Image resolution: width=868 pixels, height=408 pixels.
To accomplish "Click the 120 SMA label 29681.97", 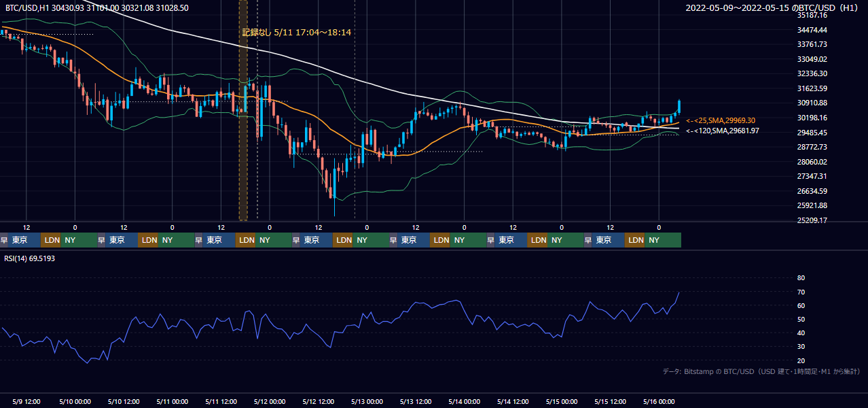I will tap(723, 131).
